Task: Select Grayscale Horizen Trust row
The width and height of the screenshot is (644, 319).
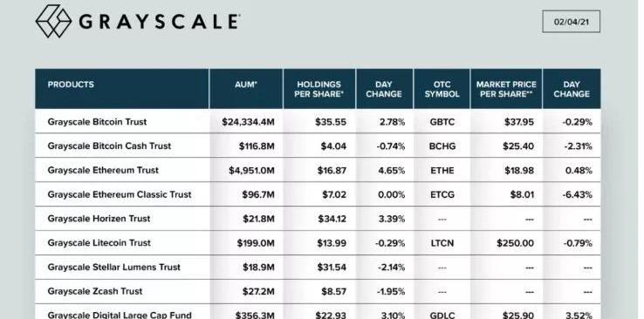Action: tap(318, 219)
